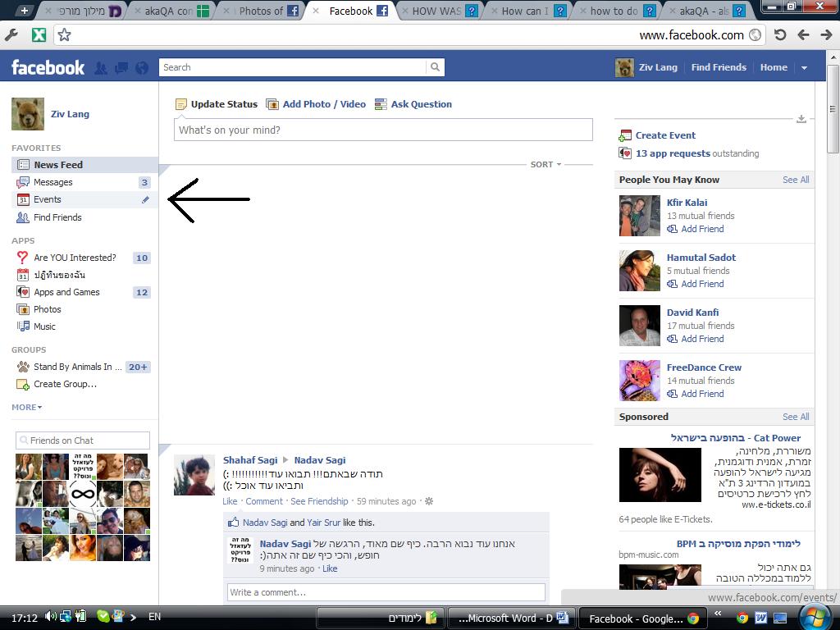Open the notifications globe icon

coord(142,68)
